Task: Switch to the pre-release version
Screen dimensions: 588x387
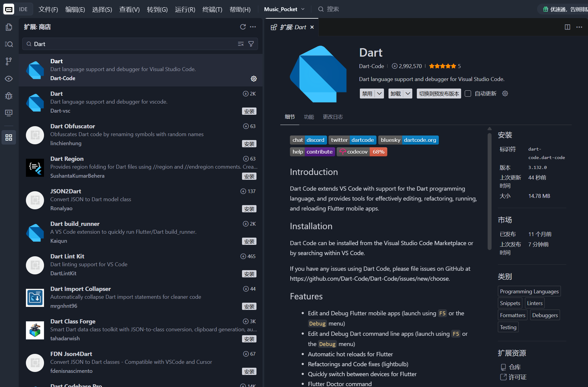Action: 439,94
